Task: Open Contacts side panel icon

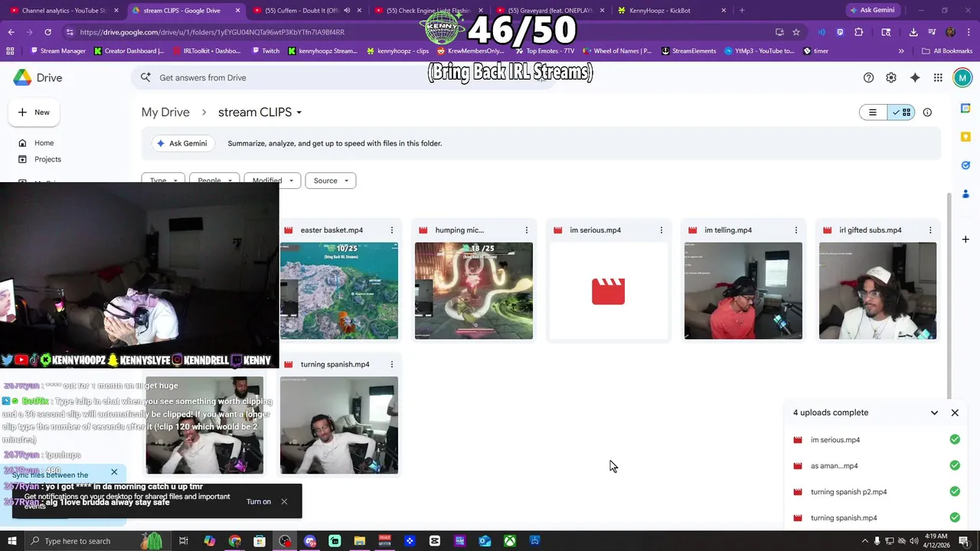Action: [965, 194]
